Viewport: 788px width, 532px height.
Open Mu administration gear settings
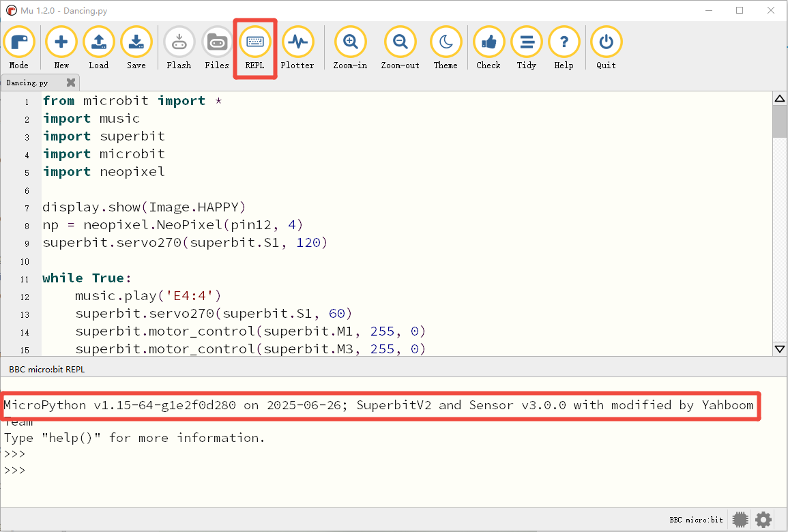763,520
